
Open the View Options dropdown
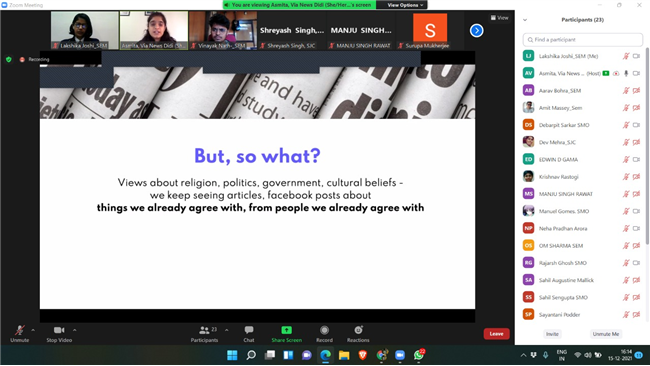405,5
